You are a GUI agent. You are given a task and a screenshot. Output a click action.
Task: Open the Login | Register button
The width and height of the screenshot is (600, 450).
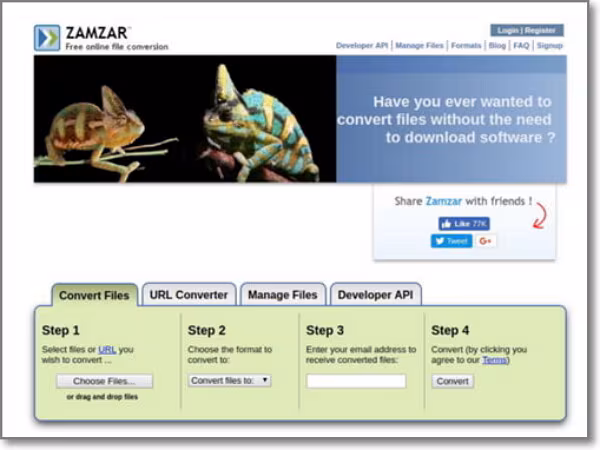click(x=527, y=30)
